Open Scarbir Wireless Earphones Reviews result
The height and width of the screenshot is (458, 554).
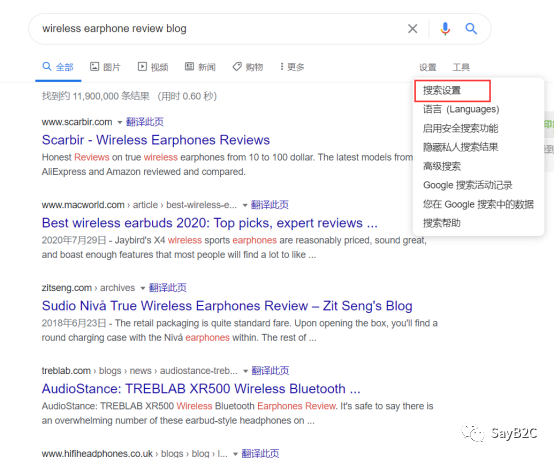tap(156, 140)
